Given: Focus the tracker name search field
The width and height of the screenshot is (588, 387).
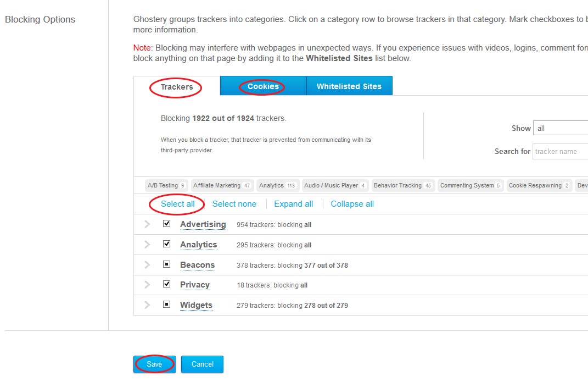Looking at the screenshot, I should click(x=560, y=151).
